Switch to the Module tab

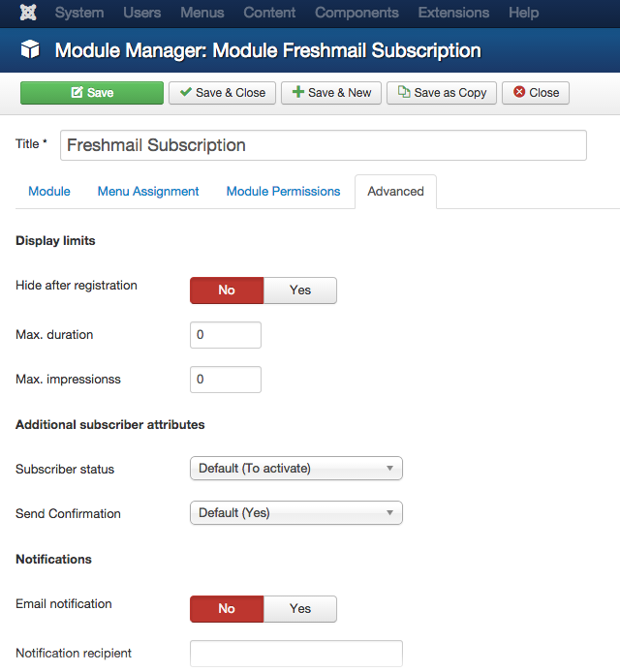49,191
